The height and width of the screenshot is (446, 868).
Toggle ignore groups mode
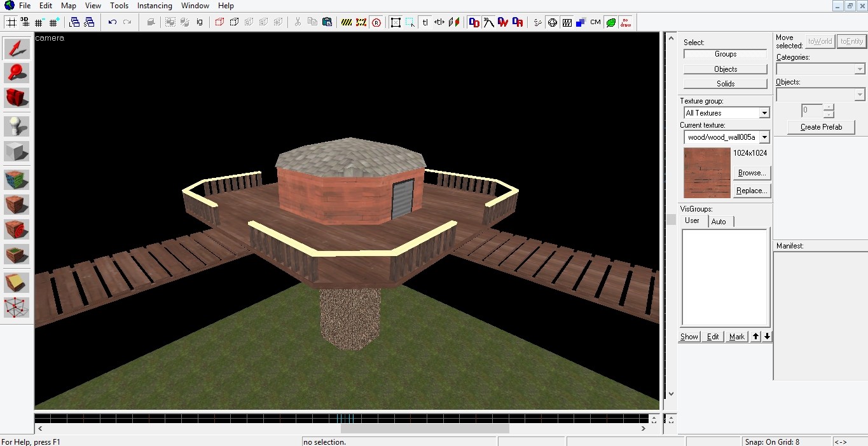pos(199,22)
